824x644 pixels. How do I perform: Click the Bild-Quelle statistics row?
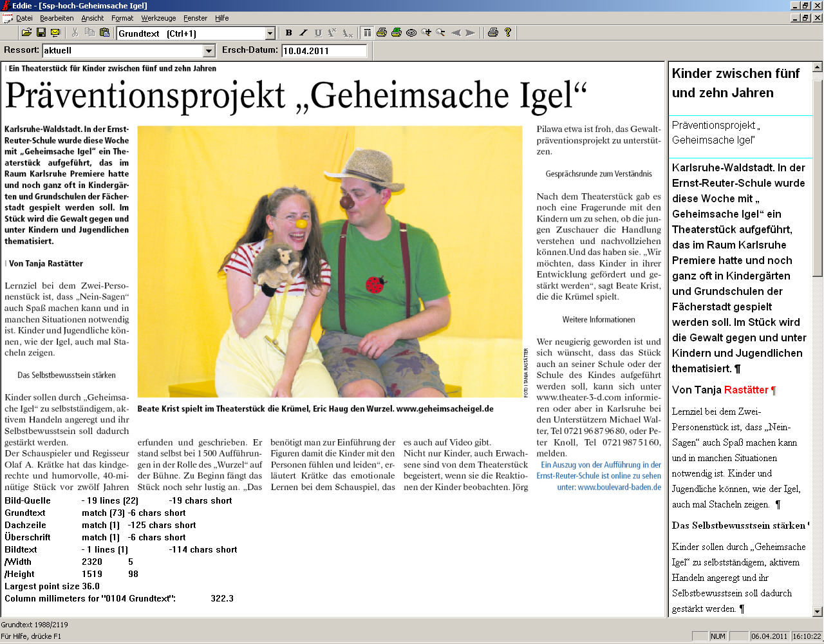click(x=118, y=500)
